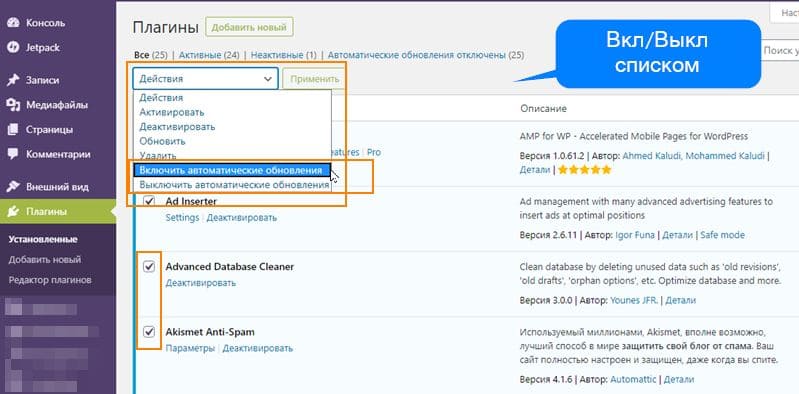Screen dimensions: 799x394
Task: Click the Добавить новый button near the title
Action: click(249, 28)
